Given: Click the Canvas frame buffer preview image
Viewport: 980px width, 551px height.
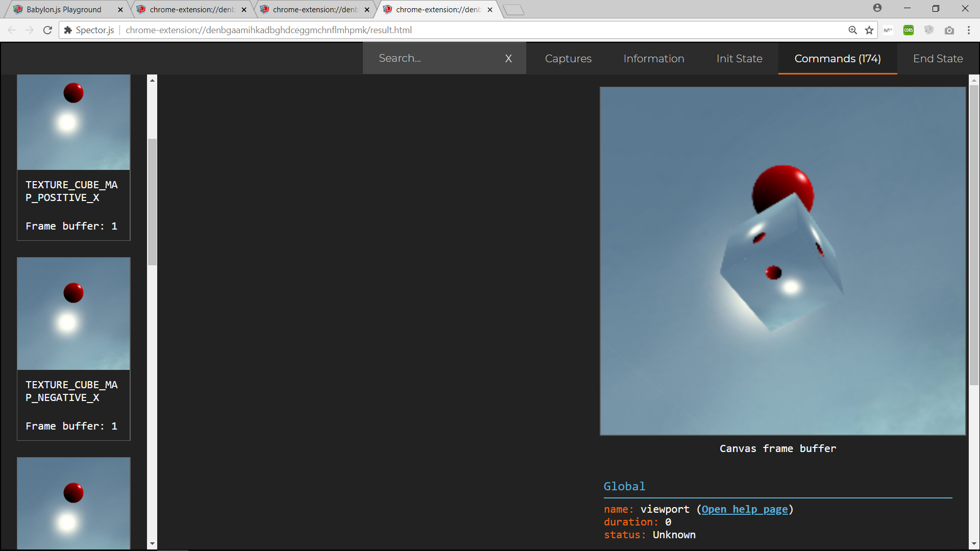Looking at the screenshot, I should (x=783, y=261).
